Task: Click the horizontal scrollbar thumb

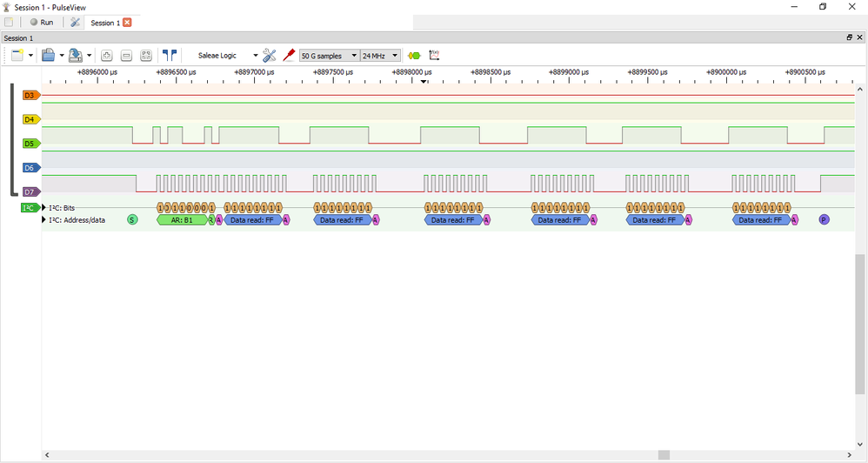Action: coord(664,454)
